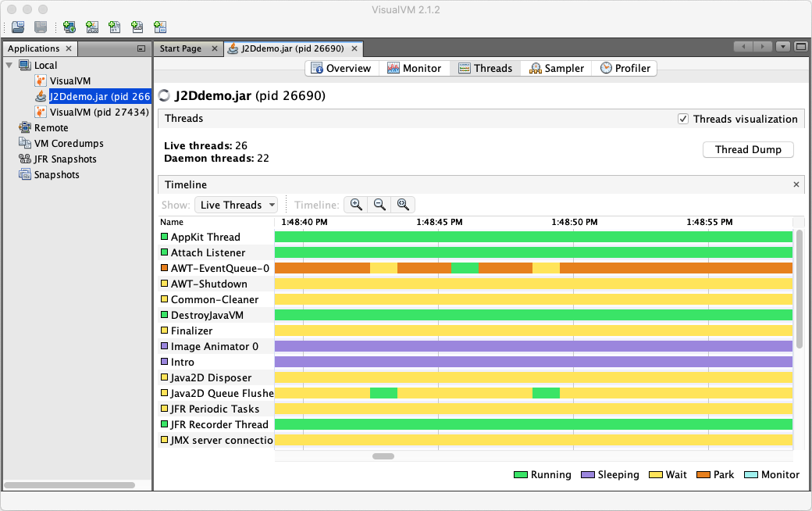The image size is (812, 511).
Task: Select VisualVM (pid 27434) in the tree
Action: 99,112
